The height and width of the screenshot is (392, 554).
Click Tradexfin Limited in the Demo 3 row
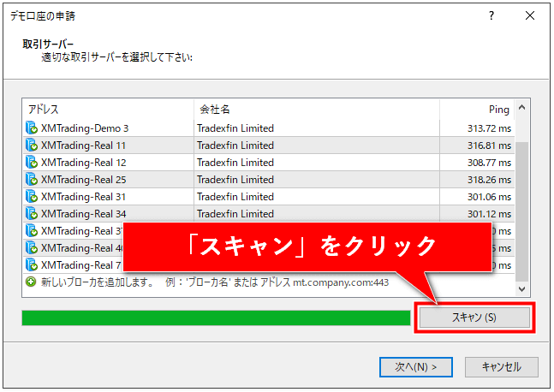[235, 128]
